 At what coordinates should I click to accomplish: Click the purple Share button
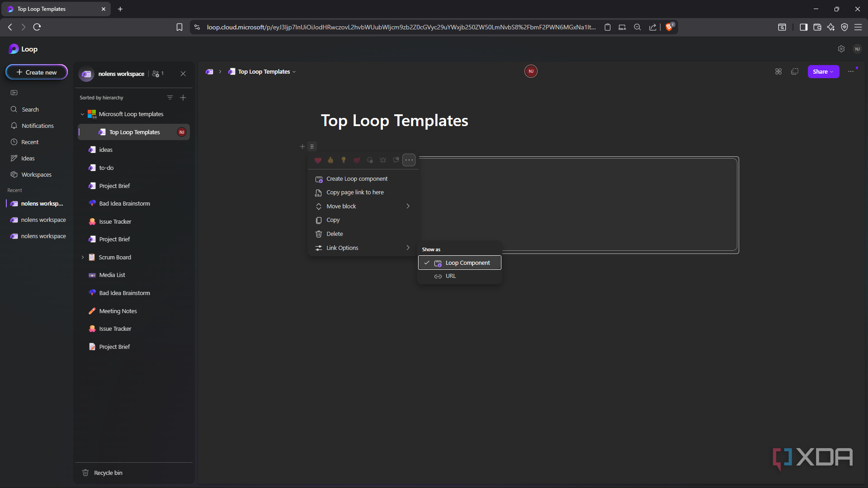(823, 72)
